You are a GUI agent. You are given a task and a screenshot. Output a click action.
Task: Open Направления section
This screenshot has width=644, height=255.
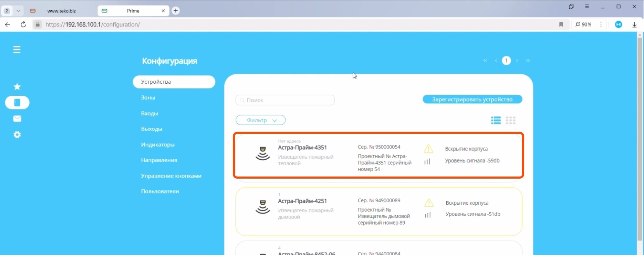[159, 160]
